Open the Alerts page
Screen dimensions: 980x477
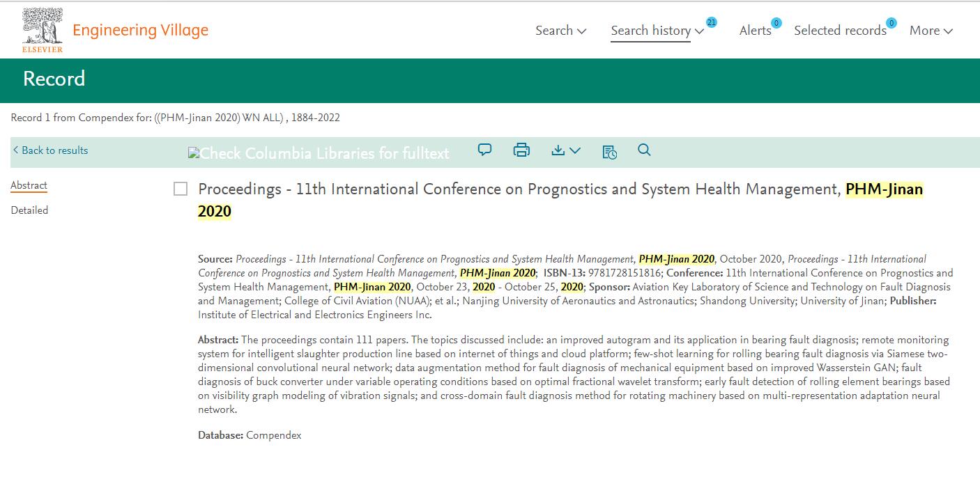[x=755, y=31]
